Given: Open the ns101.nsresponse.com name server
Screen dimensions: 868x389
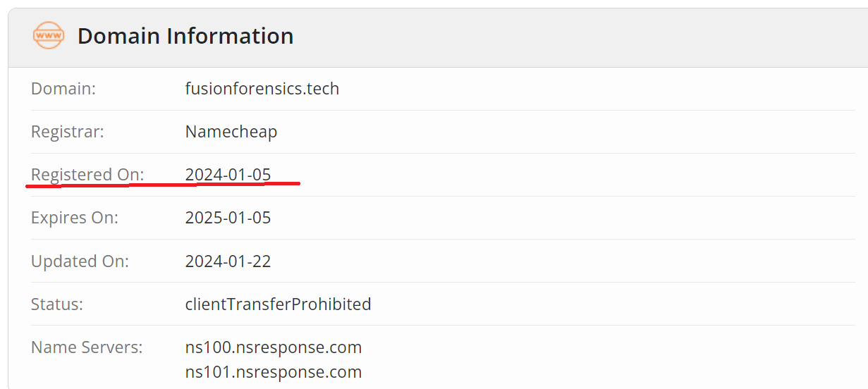Looking at the screenshot, I should pos(273,372).
